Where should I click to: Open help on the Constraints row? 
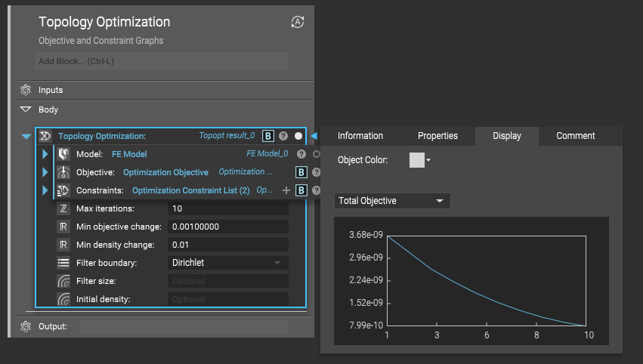click(x=316, y=190)
